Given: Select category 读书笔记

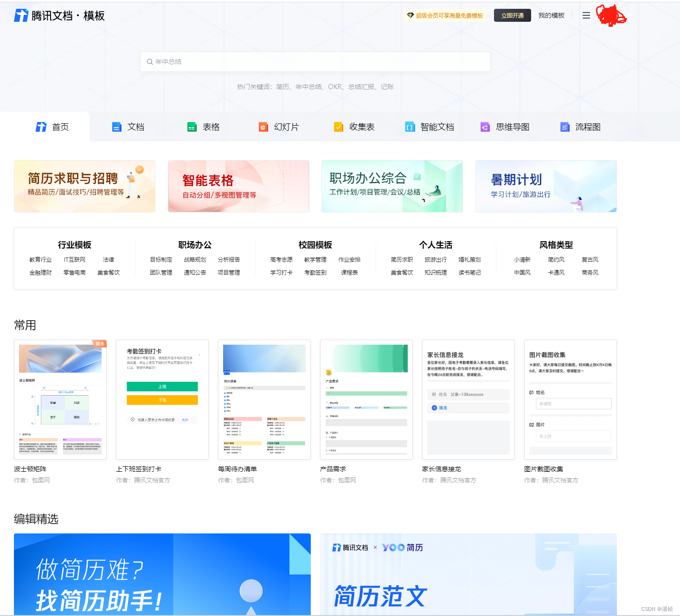Looking at the screenshot, I should click(x=470, y=273).
